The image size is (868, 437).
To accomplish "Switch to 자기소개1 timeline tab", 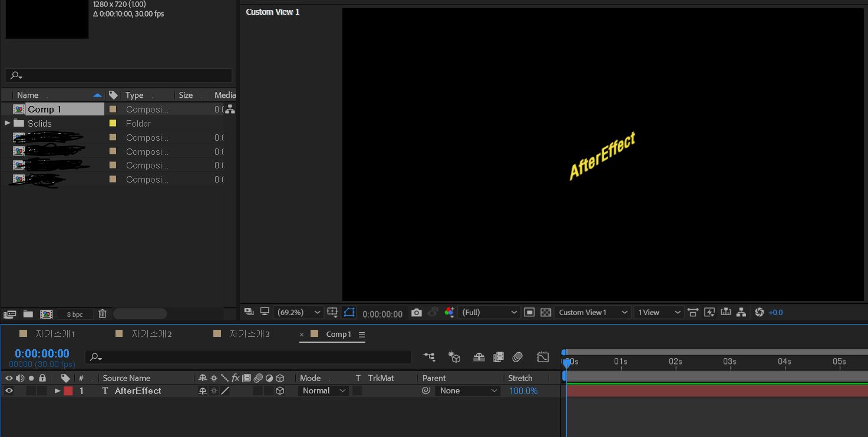I will pos(55,334).
